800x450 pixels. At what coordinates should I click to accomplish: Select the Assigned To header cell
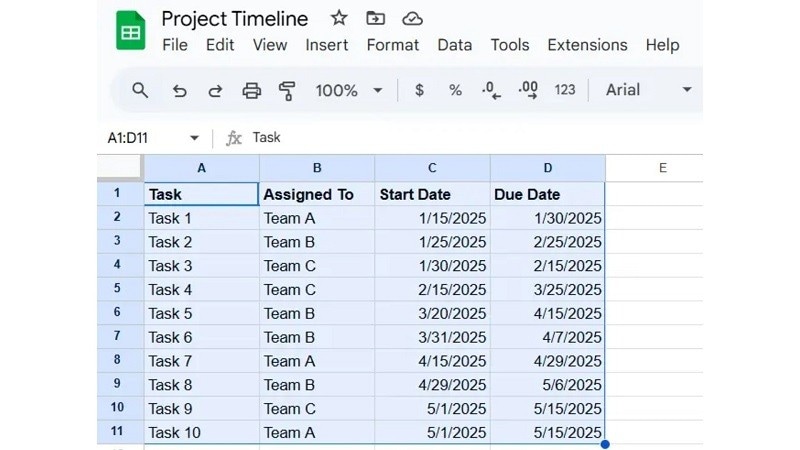317,194
